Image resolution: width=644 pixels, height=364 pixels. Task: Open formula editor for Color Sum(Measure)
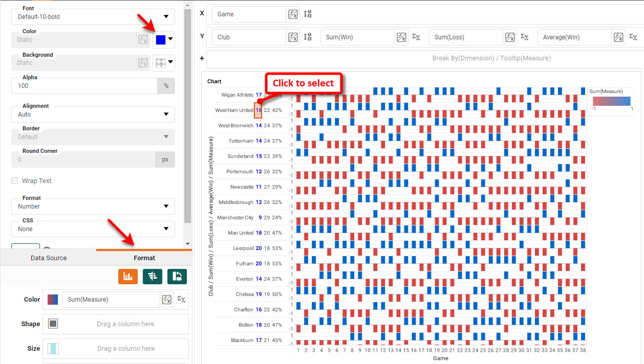[x=166, y=300]
